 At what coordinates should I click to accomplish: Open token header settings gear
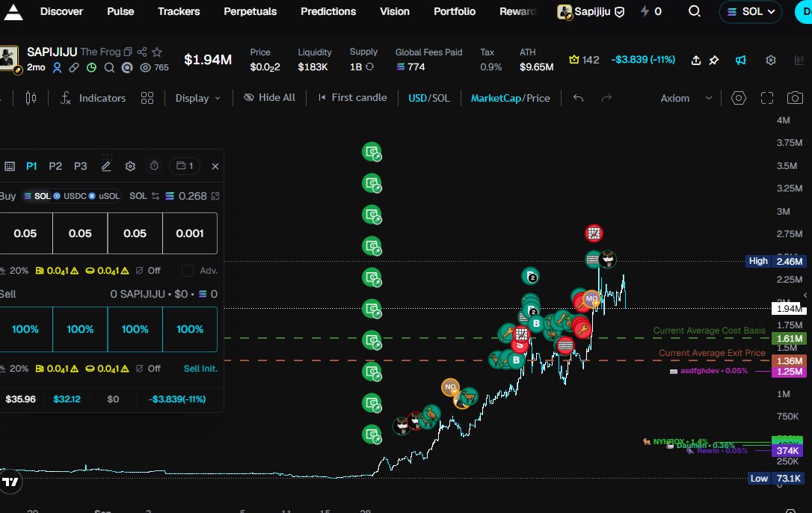[771, 61]
